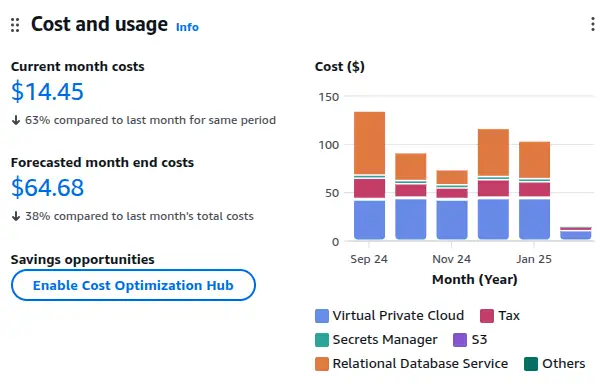608x384 pixels.
Task: Select the small current-month bar in chart
Action: (x=575, y=233)
